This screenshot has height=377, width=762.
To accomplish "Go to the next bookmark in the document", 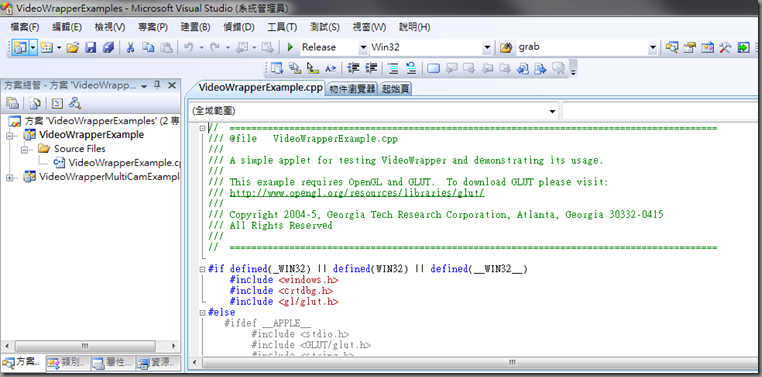I will (x=540, y=69).
